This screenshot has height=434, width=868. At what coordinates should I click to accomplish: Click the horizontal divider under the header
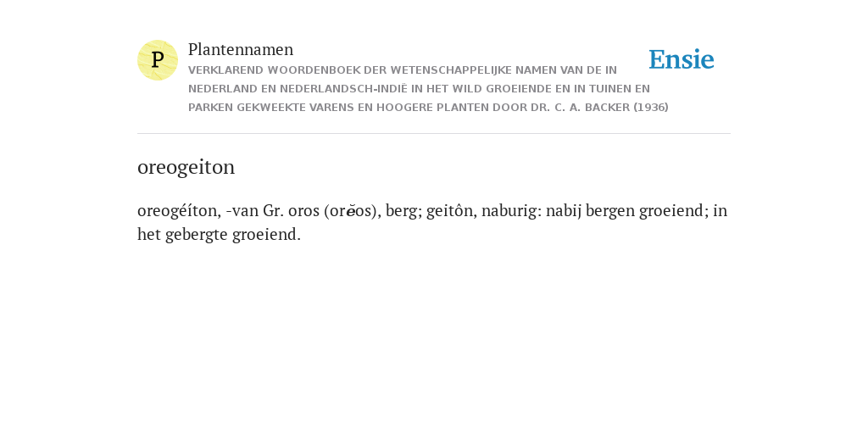[x=434, y=133]
